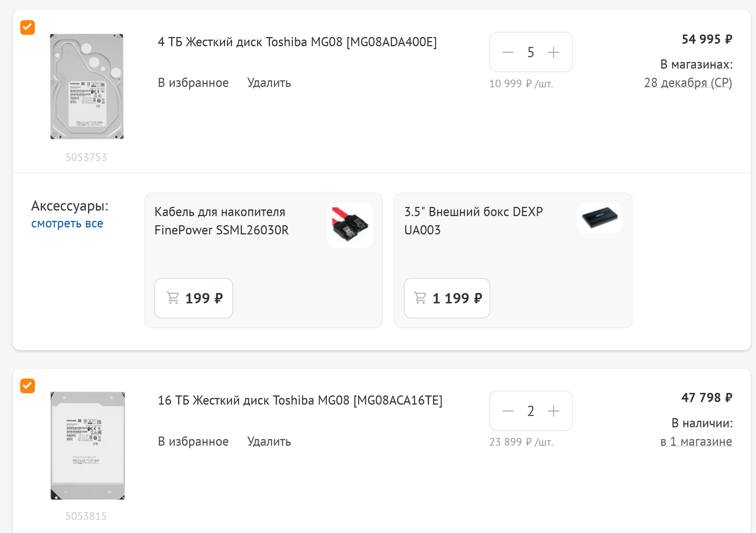Screen dimensions: 756x533
Task: Add FinePower cable to cart for 199 ₽
Action: pos(193,298)
